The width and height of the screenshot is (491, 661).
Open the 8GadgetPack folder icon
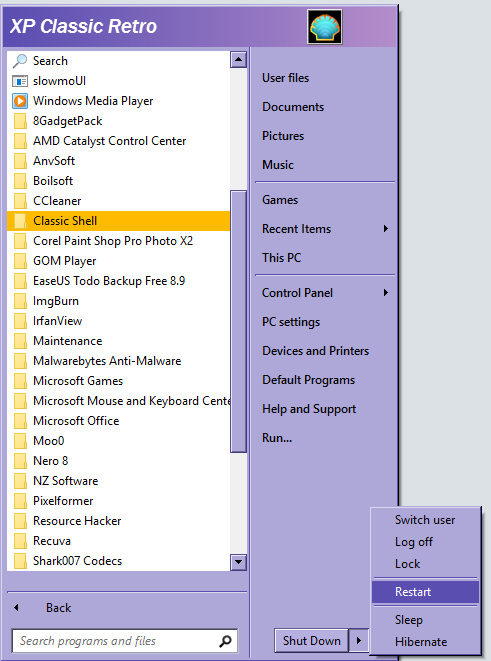pos(20,121)
